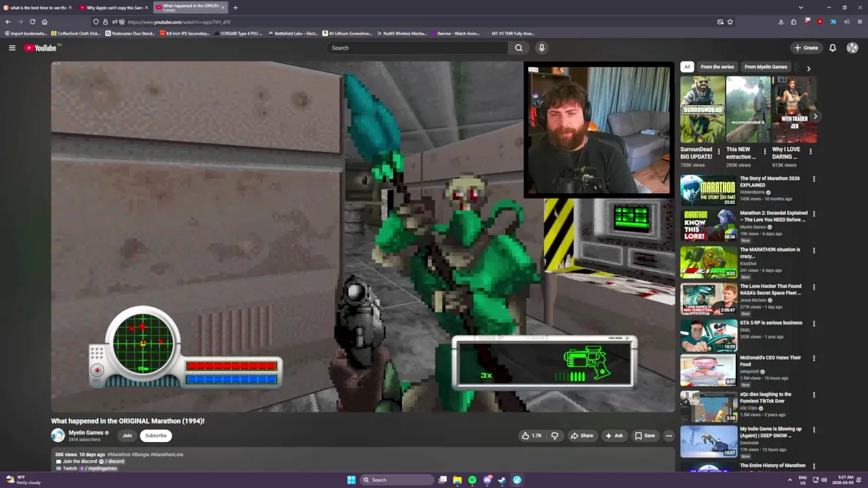868x488 pixels.
Task: Subscribe to Myelin Games channel
Action: 155,436
